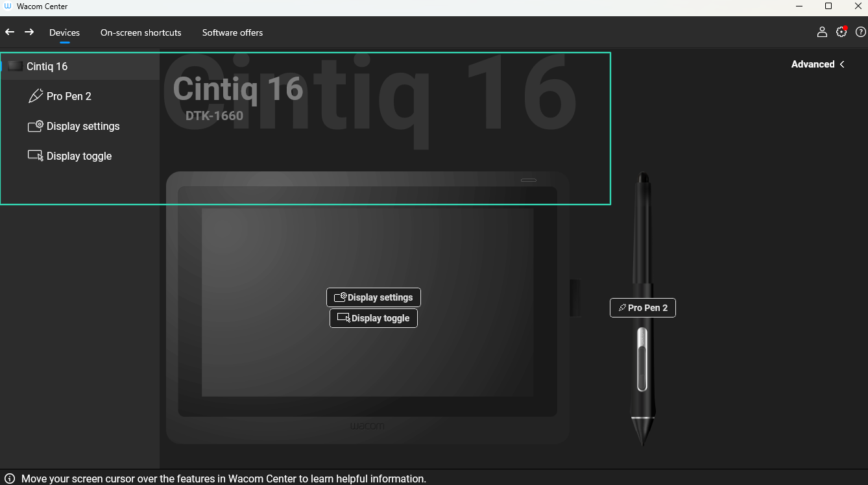The image size is (868, 485).
Task: Open the On-screen shortcuts tab
Action: click(141, 32)
